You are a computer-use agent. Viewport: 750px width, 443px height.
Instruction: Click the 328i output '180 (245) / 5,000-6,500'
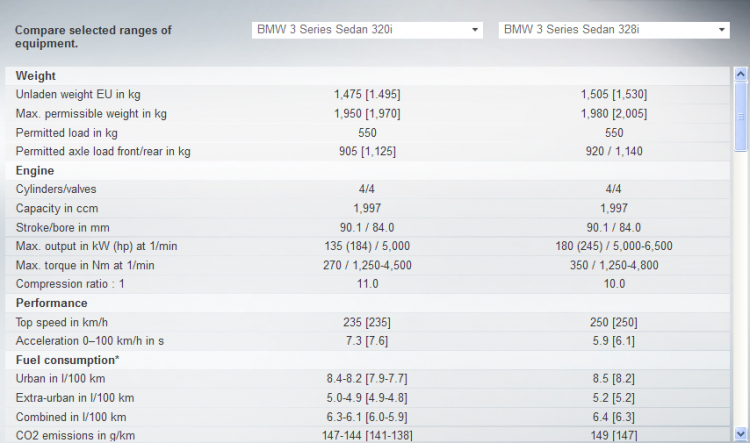point(614,246)
